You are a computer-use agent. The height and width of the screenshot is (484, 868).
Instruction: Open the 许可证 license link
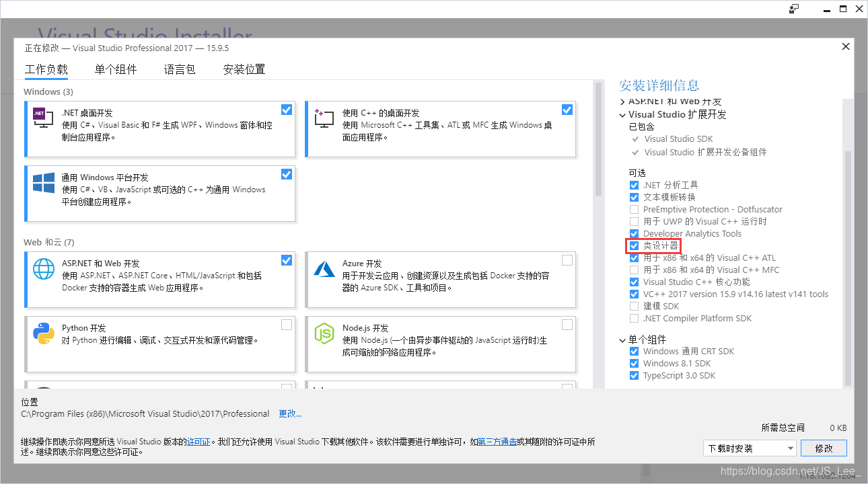pyautogui.click(x=198, y=442)
